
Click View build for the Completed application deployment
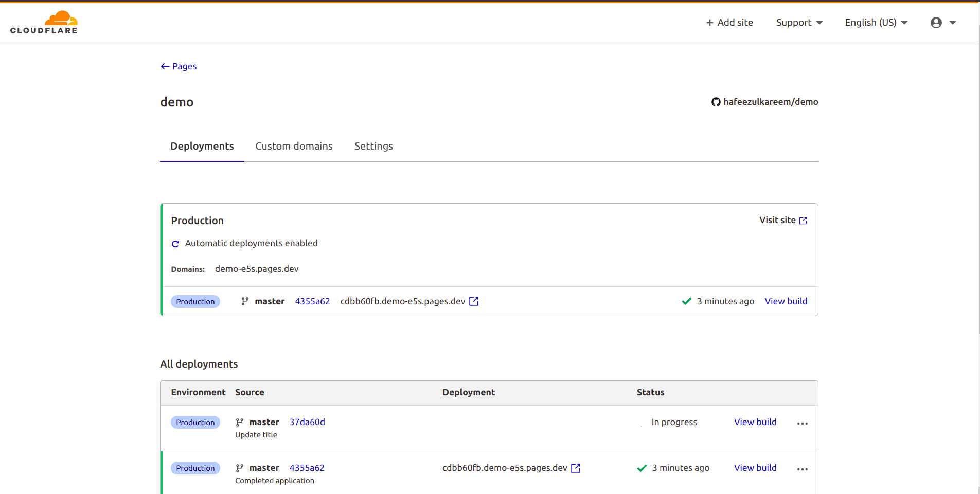(755, 468)
